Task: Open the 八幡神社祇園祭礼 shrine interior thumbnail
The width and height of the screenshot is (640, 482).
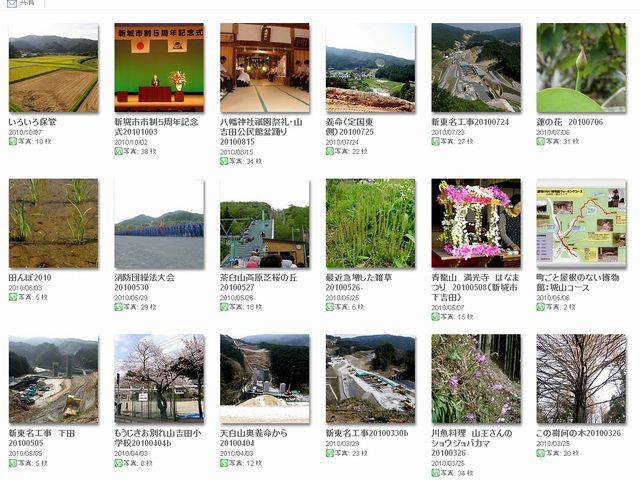Action: coord(264,68)
